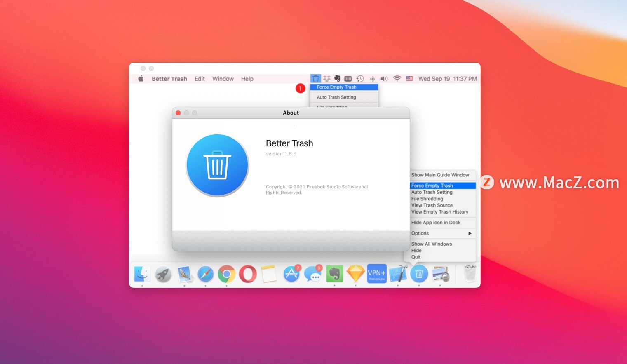Open the Mail stamp icon in the Dock

(185, 274)
